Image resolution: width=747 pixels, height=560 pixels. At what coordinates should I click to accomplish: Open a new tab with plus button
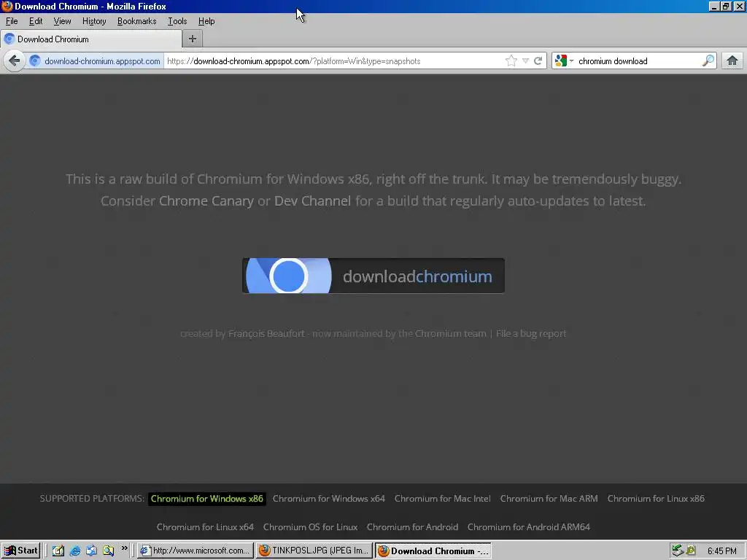pos(193,39)
